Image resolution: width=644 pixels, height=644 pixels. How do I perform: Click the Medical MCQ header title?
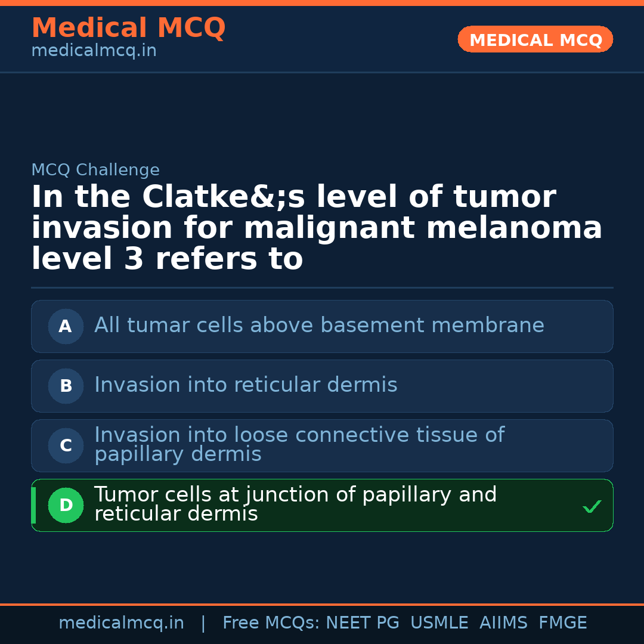click(x=128, y=28)
